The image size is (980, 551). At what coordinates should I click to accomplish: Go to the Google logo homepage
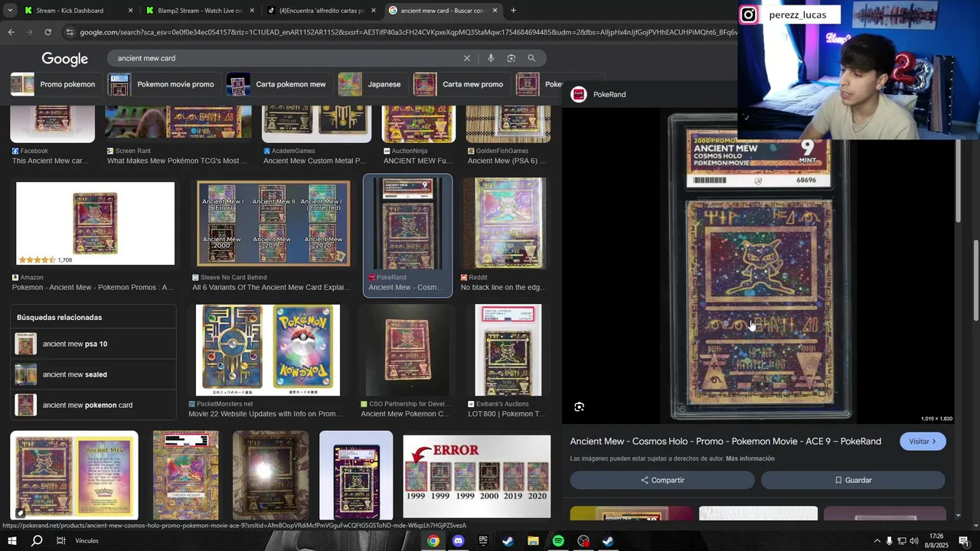64,59
